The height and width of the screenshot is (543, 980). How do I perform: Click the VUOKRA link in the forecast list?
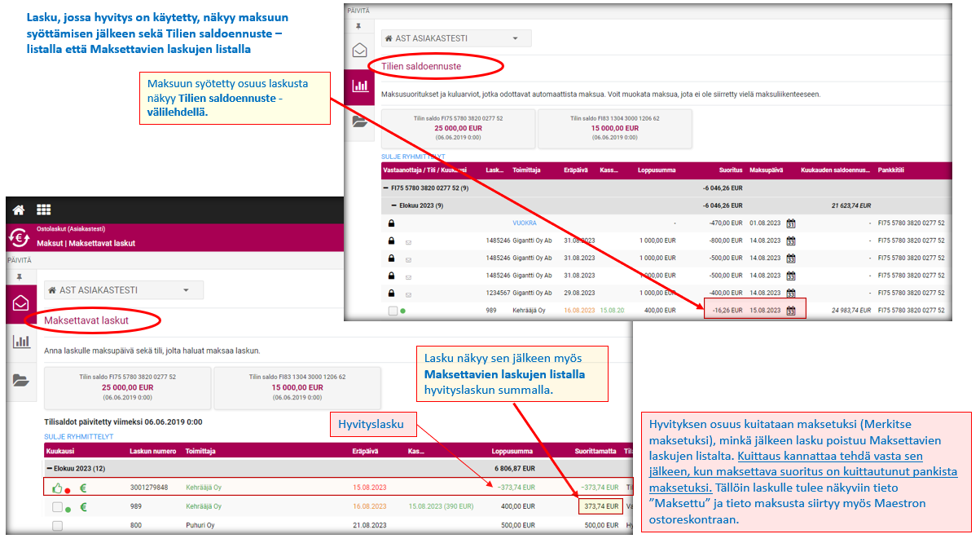[x=524, y=223]
